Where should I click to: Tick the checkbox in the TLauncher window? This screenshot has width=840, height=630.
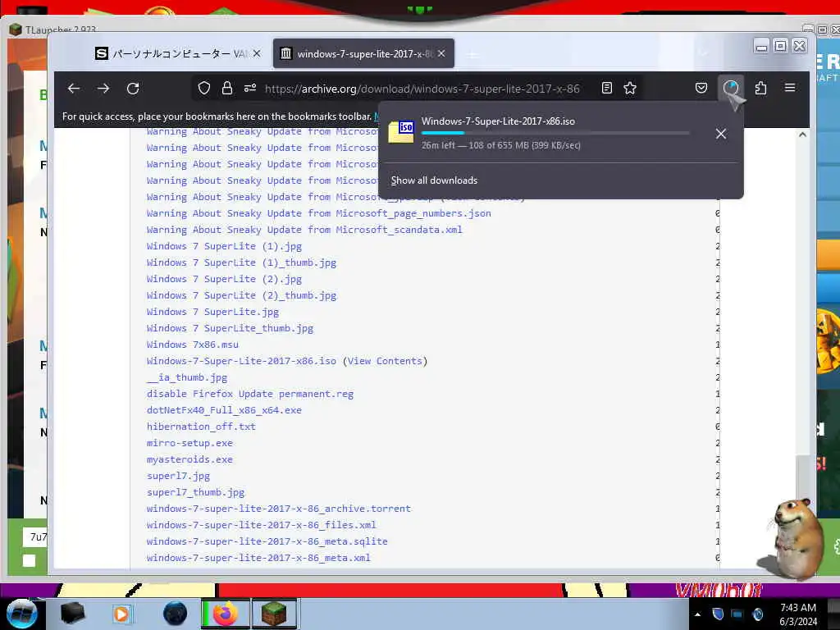coord(30,560)
